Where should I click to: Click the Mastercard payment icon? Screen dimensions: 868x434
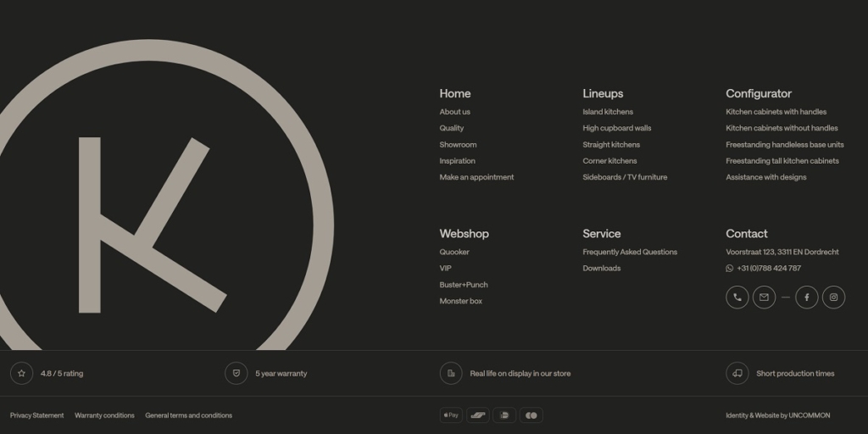531,415
